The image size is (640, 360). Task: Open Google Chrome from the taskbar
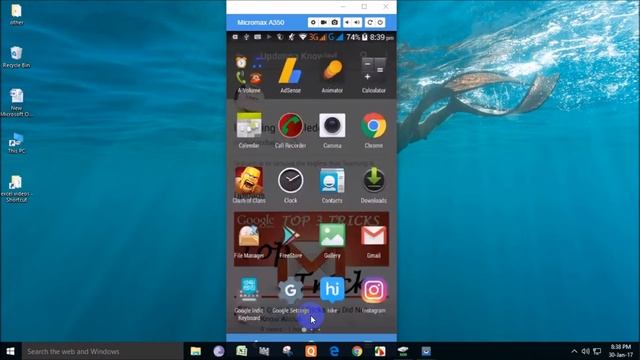357,351
